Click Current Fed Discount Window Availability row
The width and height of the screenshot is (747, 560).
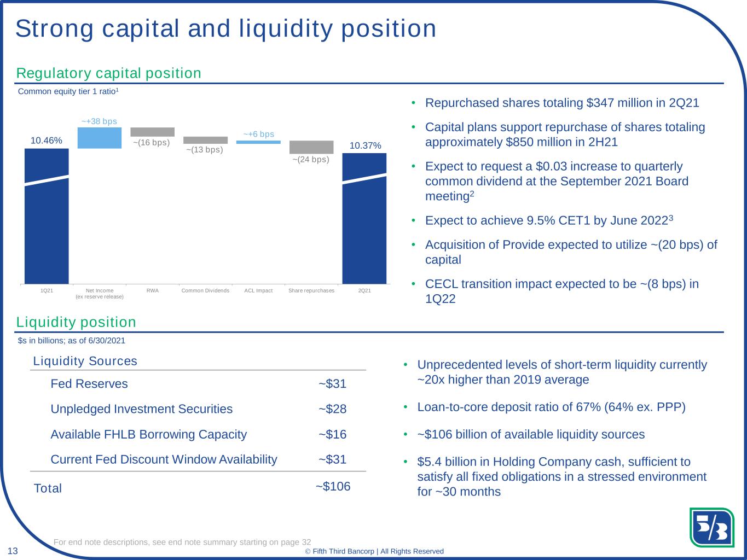198,459
